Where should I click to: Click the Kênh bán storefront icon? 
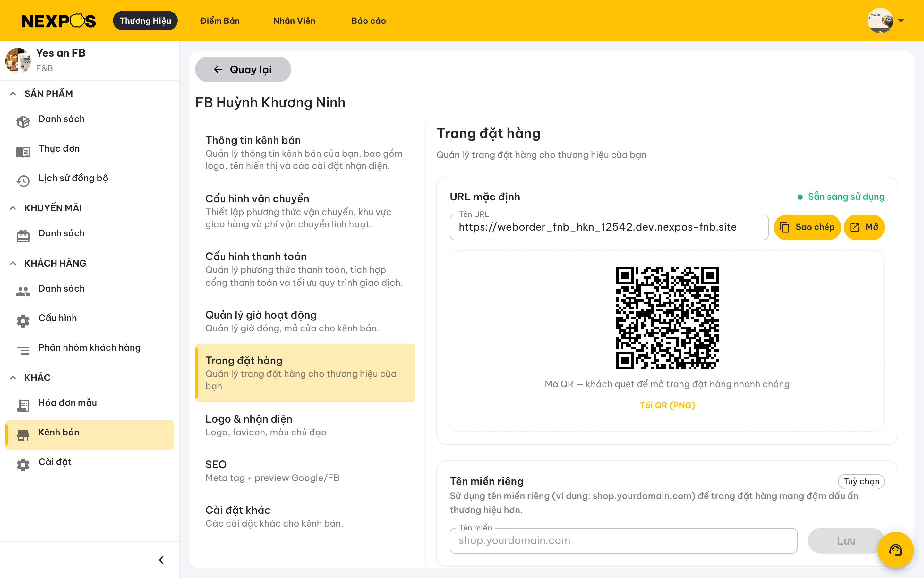(23, 435)
